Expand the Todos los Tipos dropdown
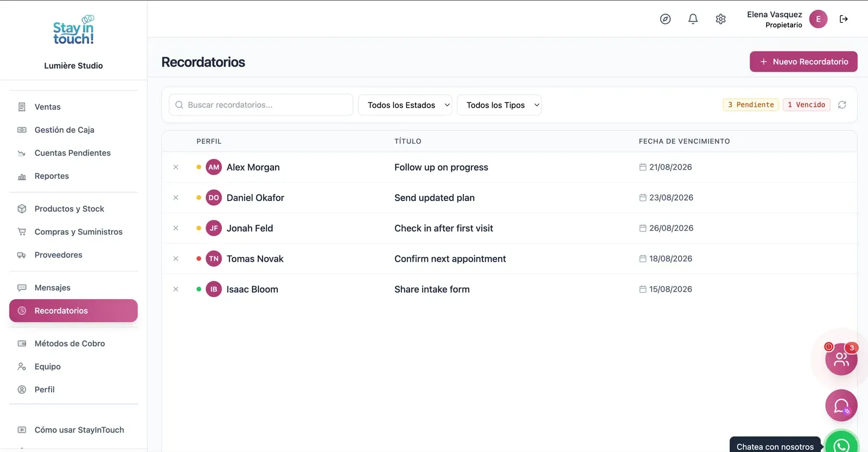Image resolution: width=868 pixels, height=452 pixels. click(499, 105)
